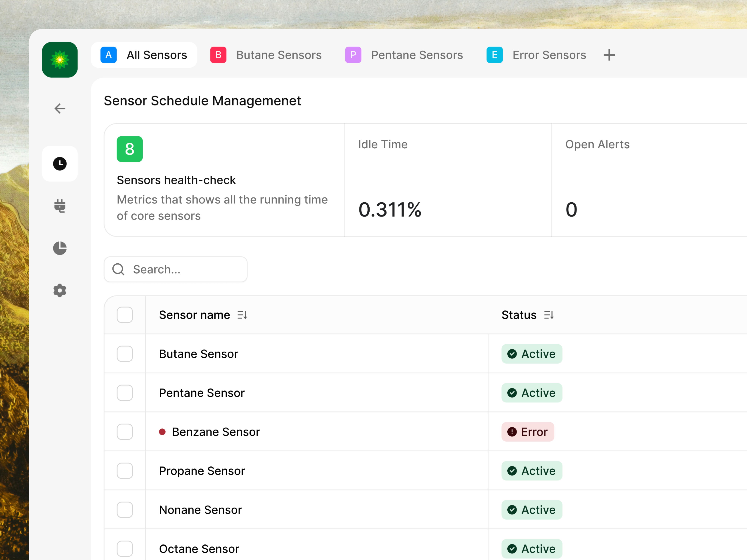
Task: Click the red dot beside Benzane Sensor
Action: (162, 432)
